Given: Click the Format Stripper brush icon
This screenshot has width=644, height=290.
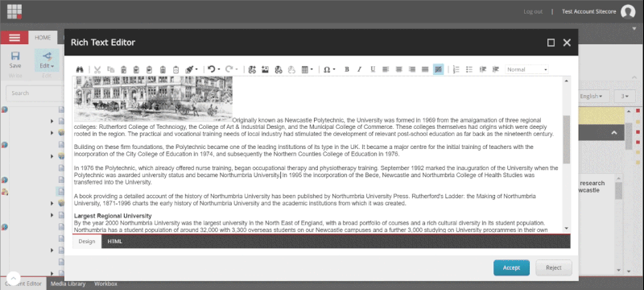Looking at the screenshot, I should coord(189,70).
